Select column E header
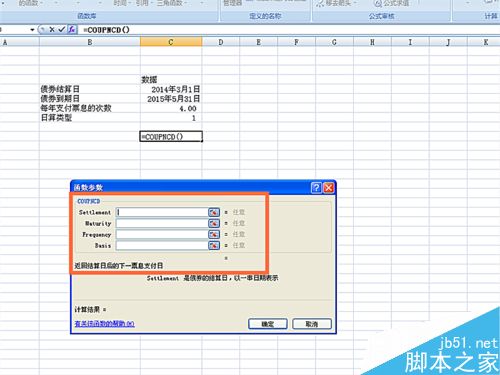The height and width of the screenshot is (375, 500). pos(258,42)
